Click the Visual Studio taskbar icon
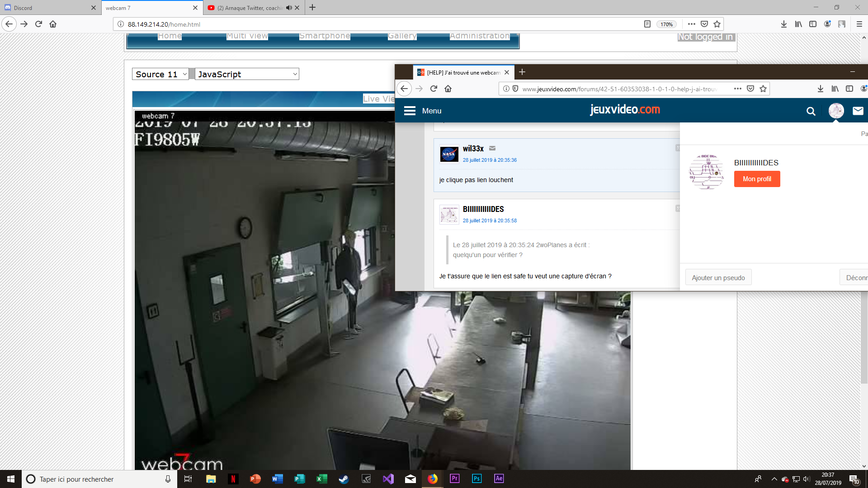 388,479
